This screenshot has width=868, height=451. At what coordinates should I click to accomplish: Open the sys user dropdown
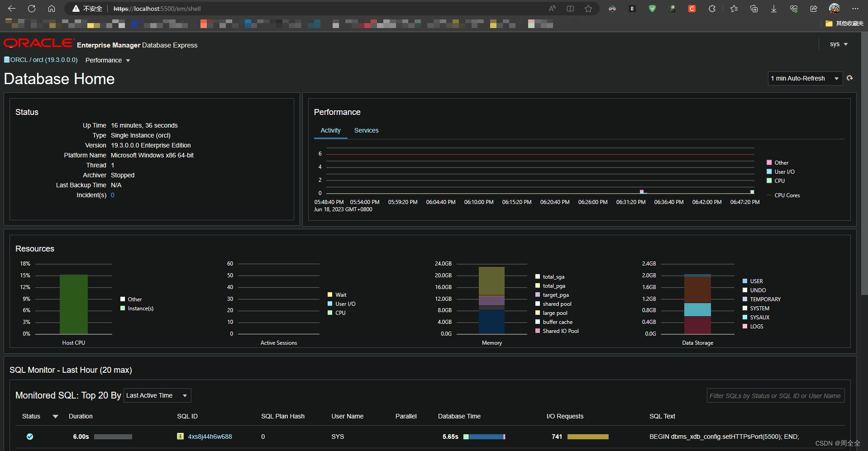click(x=839, y=44)
